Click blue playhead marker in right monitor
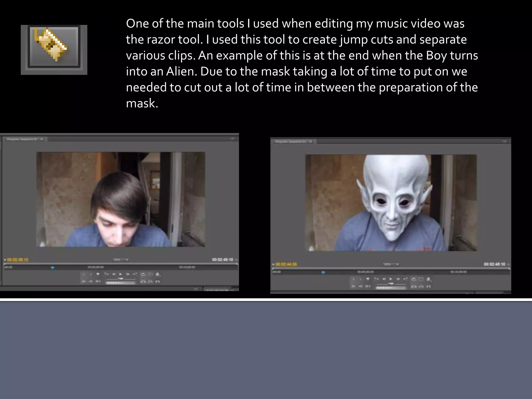532x399 pixels. point(323,272)
